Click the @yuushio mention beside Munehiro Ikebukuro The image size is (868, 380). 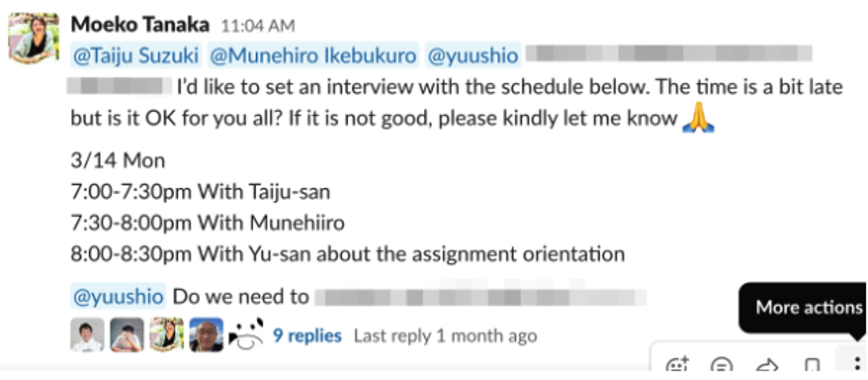click(473, 55)
